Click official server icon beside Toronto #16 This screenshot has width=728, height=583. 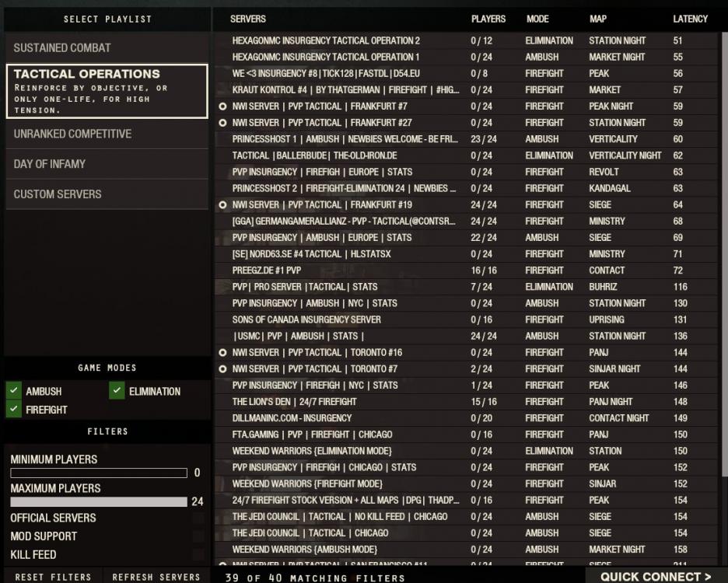coord(223,353)
